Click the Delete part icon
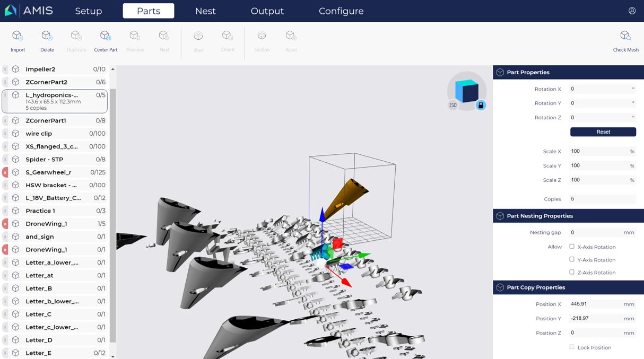The height and width of the screenshot is (359, 644). 47,36
